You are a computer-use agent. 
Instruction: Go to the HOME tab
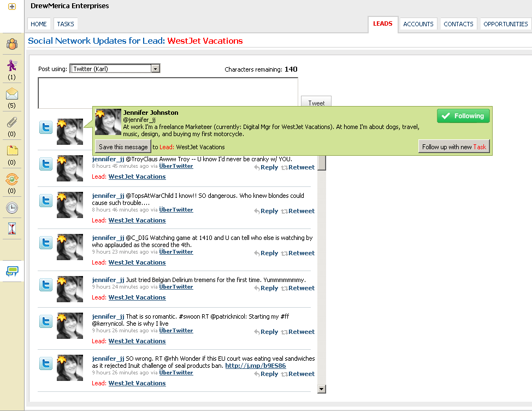(x=39, y=24)
